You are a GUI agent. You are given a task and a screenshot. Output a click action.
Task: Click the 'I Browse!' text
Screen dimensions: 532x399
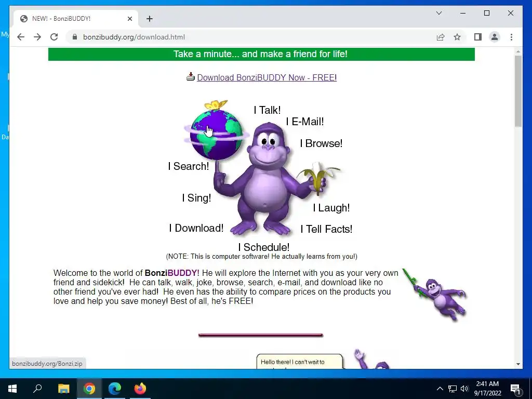pos(321,143)
